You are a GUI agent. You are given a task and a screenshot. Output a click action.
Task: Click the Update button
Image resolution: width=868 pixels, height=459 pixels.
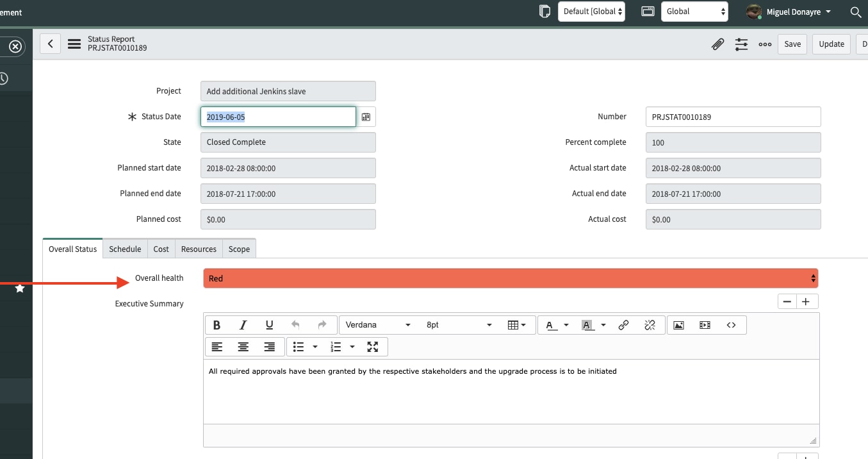(x=831, y=44)
